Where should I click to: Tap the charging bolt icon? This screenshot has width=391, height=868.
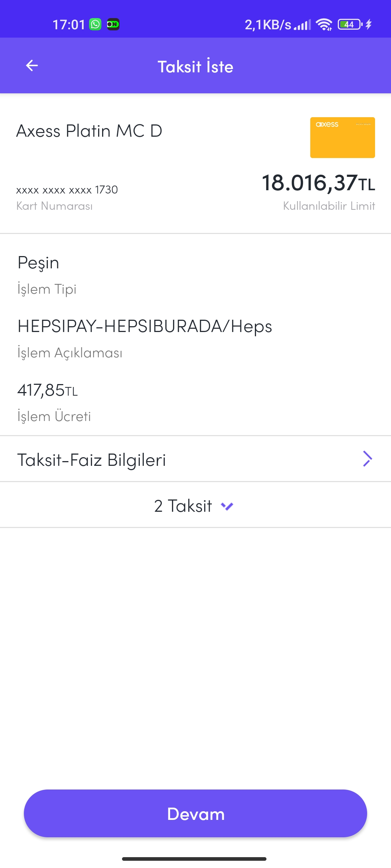[x=369, y=25]
